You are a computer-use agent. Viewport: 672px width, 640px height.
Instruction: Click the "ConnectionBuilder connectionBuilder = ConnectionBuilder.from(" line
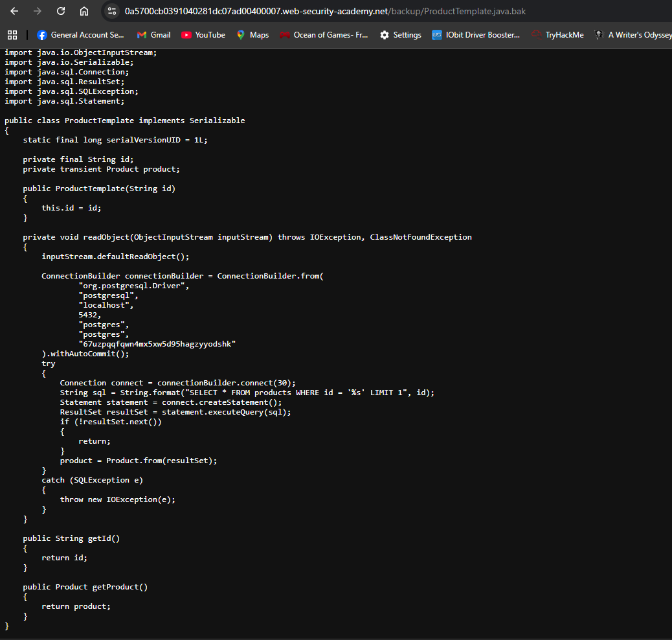(x=183, y=276)
